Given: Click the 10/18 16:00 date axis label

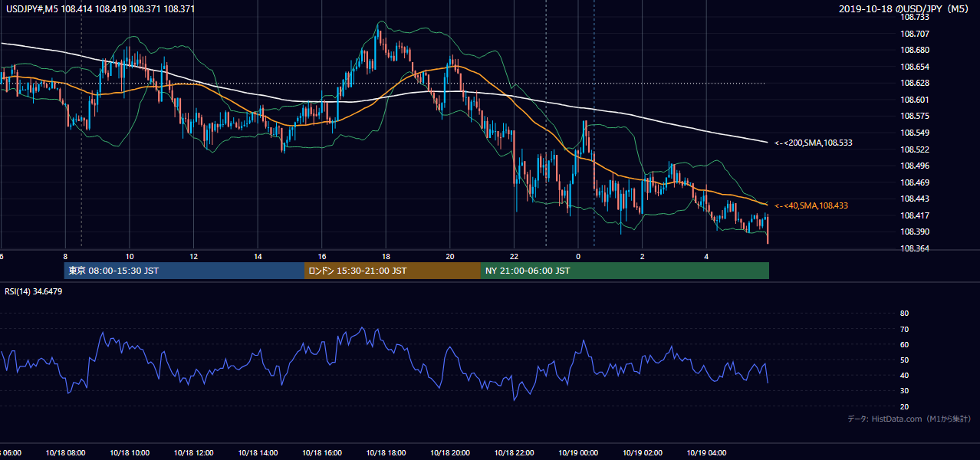Looking at the screenshot, I should coord(322,452).
